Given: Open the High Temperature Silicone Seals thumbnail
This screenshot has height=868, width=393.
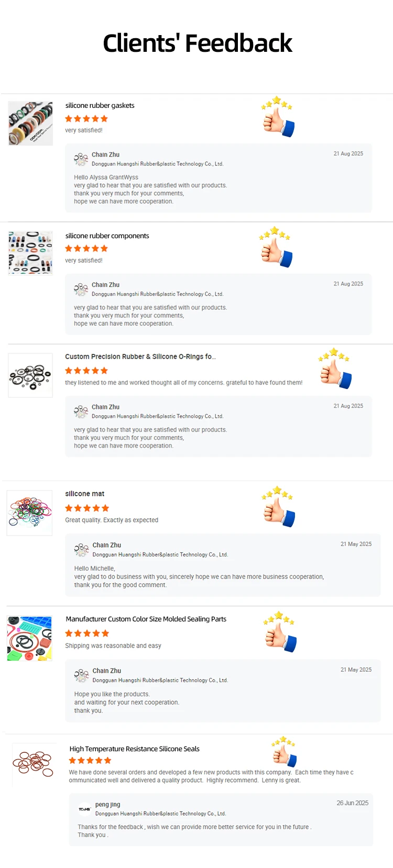Looking at the screenshot, I should point(34,764).
